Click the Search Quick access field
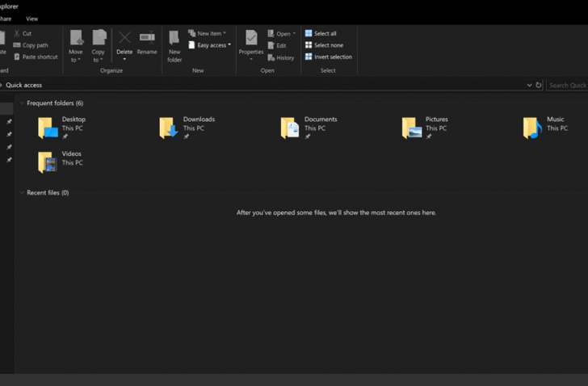The height and width of the screenshot is (386, 588). pos(567,85)
